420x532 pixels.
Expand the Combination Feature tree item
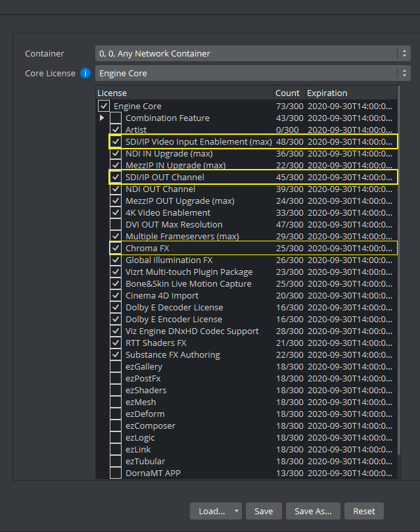[102, 118]
